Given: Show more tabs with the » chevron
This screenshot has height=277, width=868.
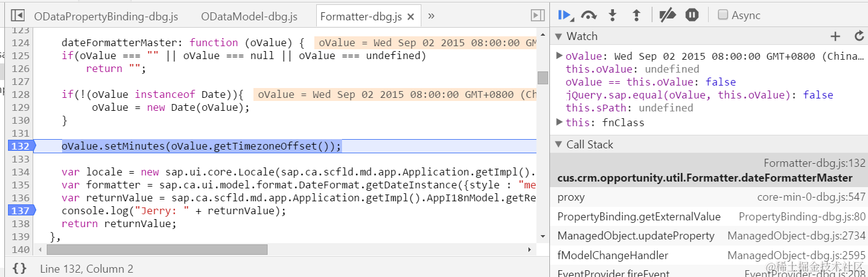Looking at the screenshot, I should point(431,15).
